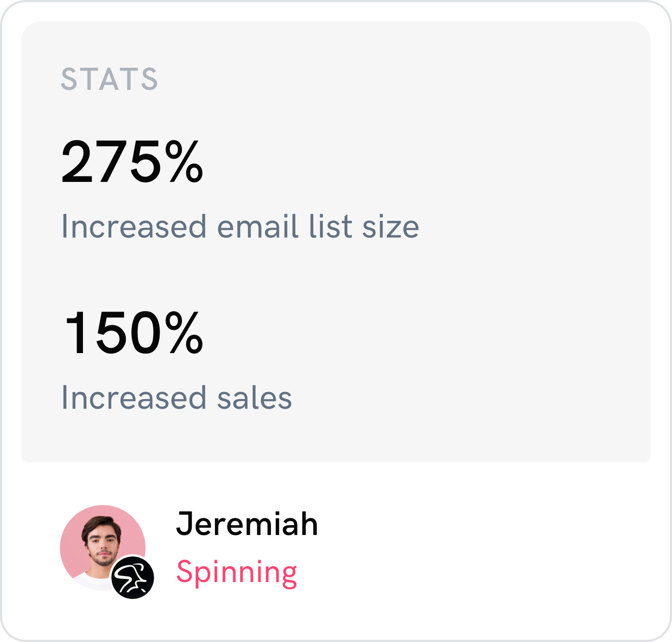Click the 275% statistic figure

tap(132, 162)
